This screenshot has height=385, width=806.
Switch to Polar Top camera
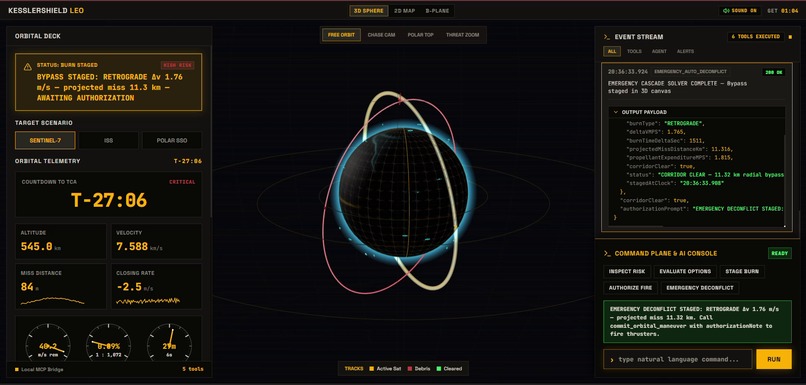click(x=421, y=35)
